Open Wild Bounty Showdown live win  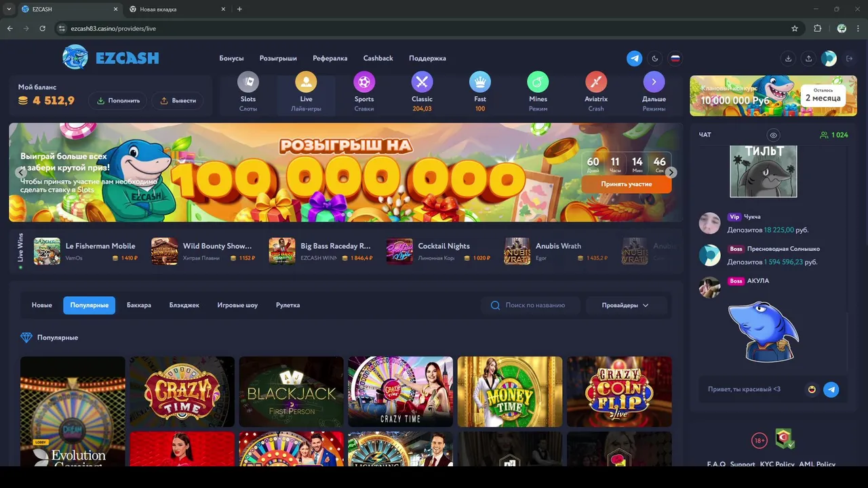pyautogui.click(x=203, y=251)
